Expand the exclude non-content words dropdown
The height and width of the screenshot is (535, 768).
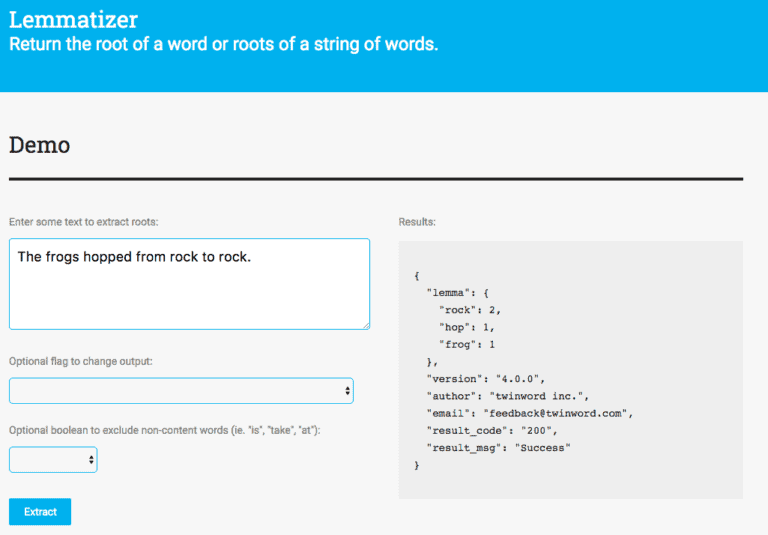coord(53,460)
